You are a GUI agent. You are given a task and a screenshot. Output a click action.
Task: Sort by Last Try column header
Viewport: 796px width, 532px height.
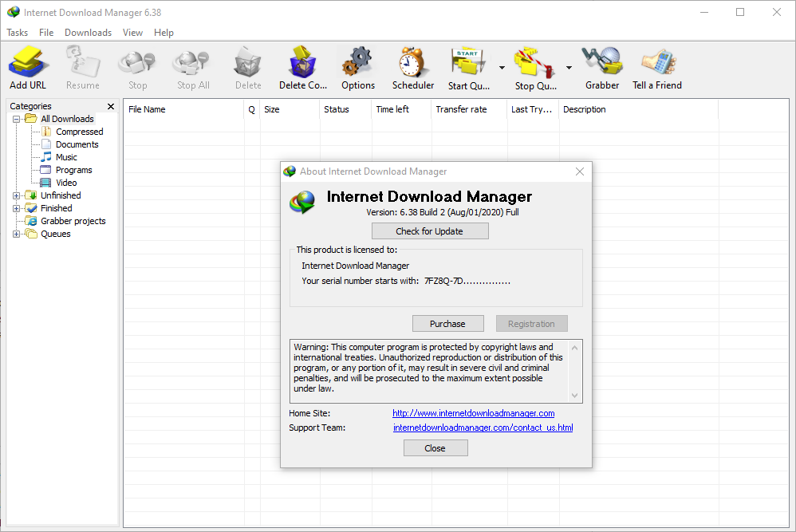(533, 109)
